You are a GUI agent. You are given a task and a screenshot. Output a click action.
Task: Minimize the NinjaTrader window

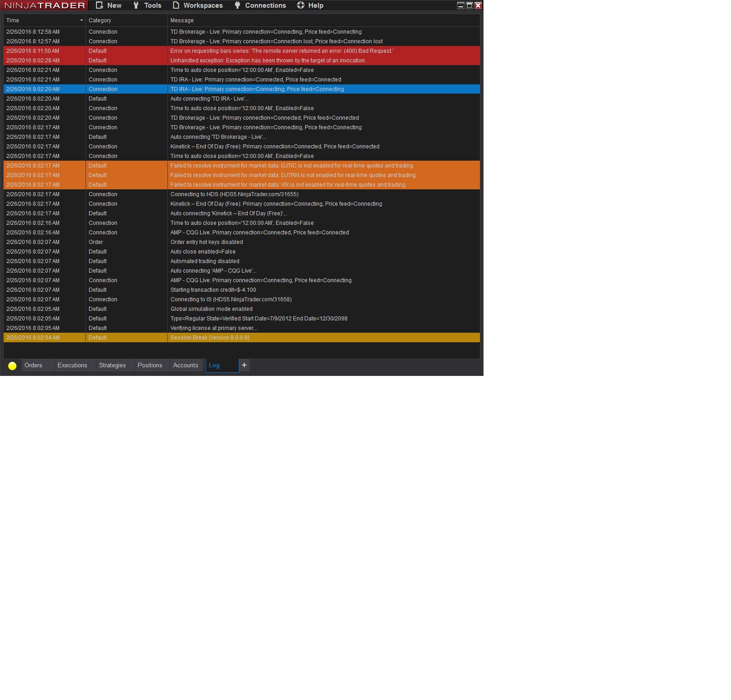[461, 5]
